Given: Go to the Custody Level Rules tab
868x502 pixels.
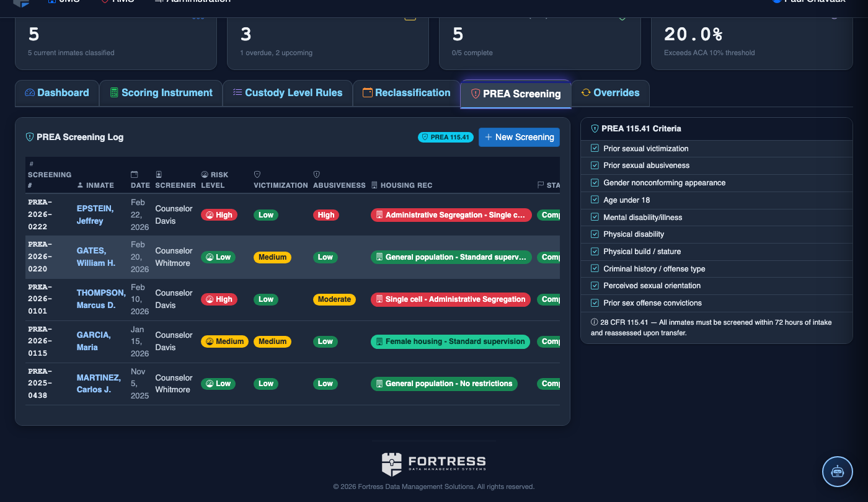Looking at the screenshot, I should point(288,93).
